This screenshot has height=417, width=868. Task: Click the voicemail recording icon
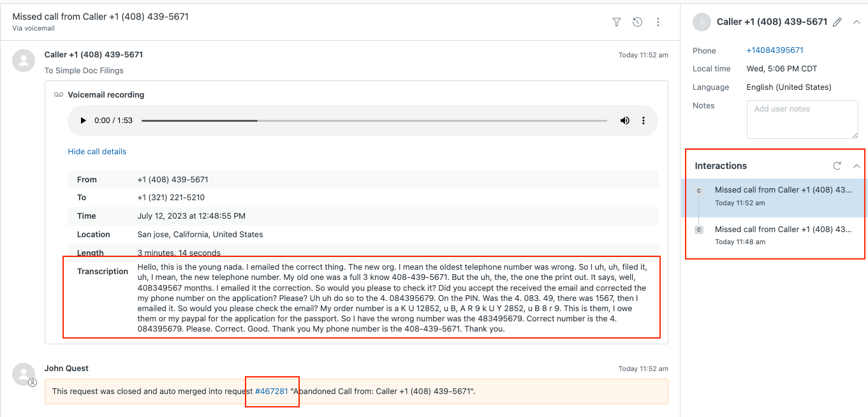click(x=59, y=95)
